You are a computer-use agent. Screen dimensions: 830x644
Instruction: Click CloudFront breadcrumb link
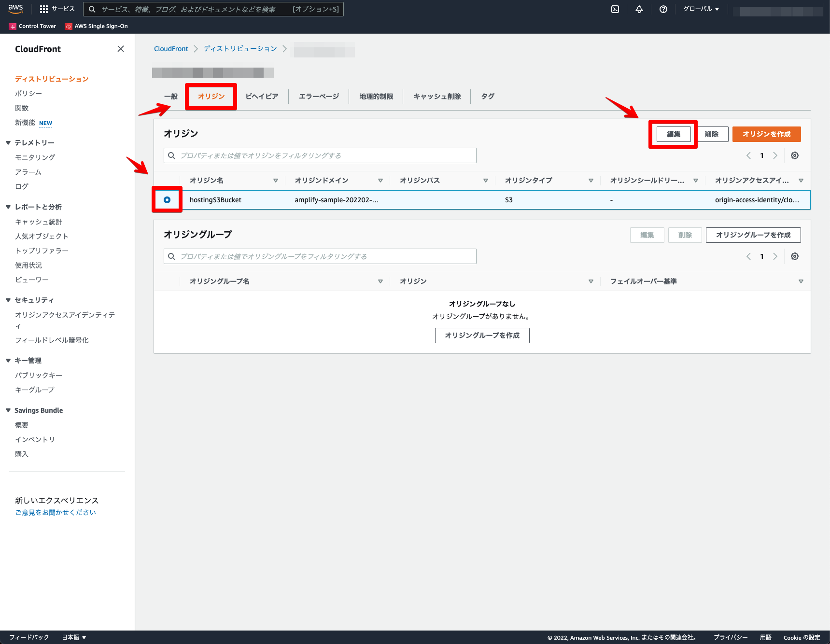tap(171, 49)
